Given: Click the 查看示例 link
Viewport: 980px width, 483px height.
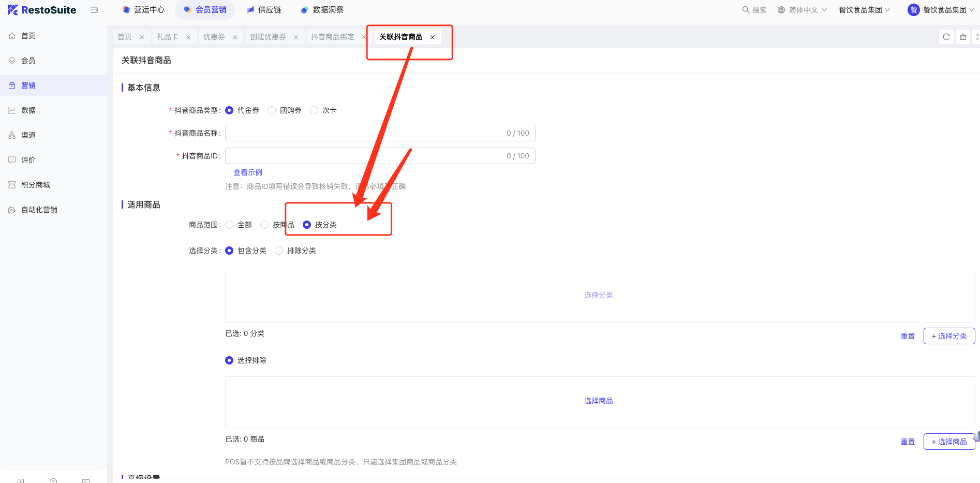Looking at the screenshot, I should (x=248, y=172).
